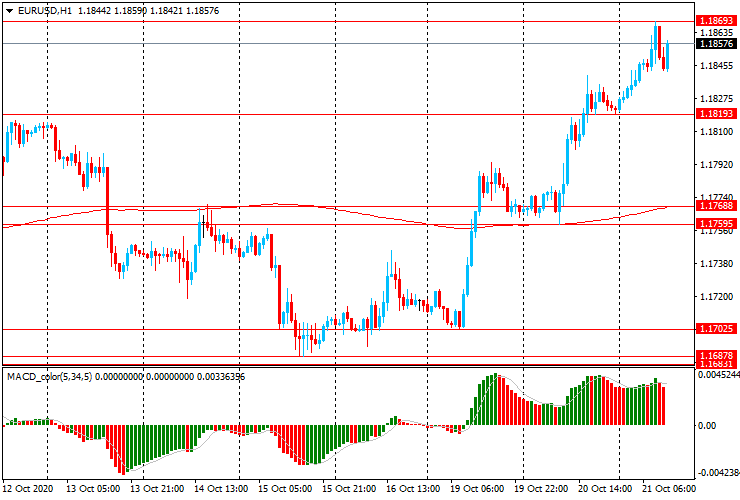Click the 1.18100 price scale value
The height and width of the screenshot is (500, 740).
click(717, 132)
